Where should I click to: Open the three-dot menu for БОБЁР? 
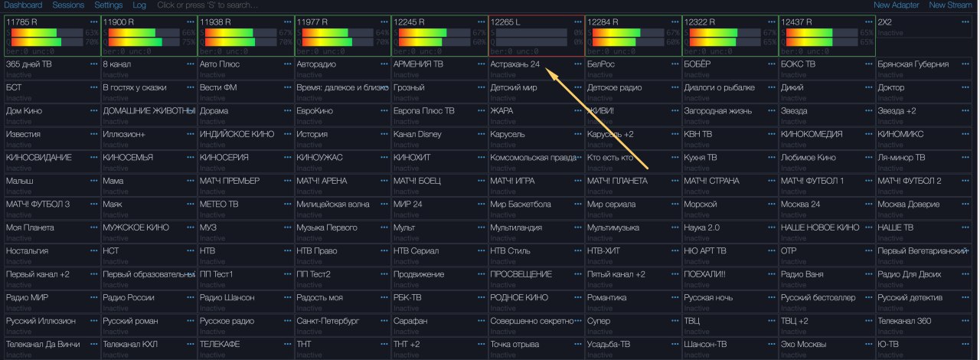click(x=772, y=64)
